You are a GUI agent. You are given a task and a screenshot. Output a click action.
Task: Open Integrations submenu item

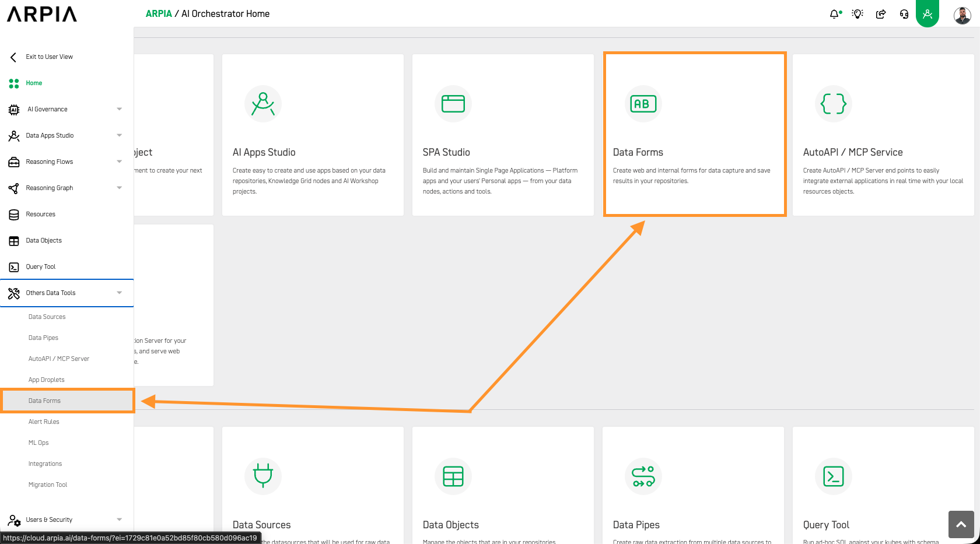(45, 464)
